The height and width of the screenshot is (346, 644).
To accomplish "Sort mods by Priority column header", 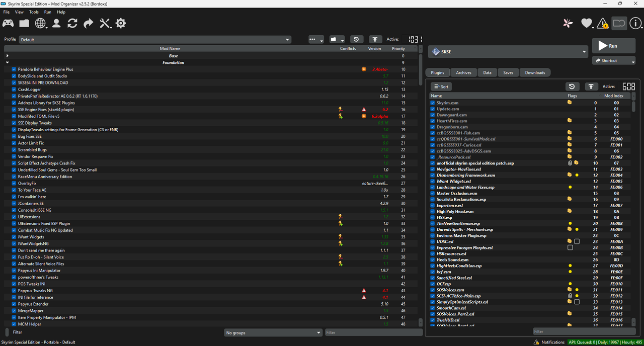I will point(398,49).
